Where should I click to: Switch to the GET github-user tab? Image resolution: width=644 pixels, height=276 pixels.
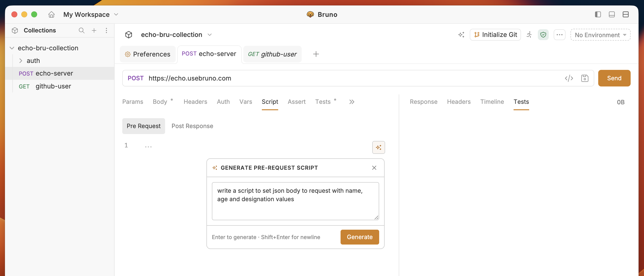pyautogui.click(x=272, y=54)
